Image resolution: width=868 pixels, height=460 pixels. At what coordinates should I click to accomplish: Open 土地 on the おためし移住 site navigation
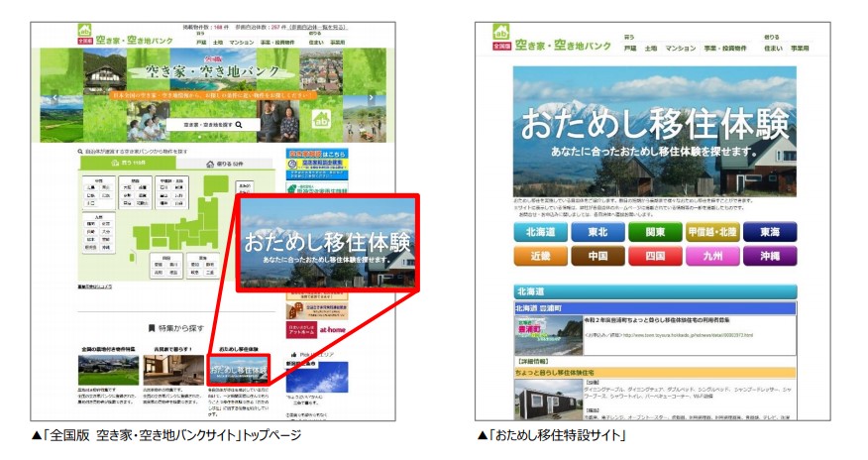651,49
